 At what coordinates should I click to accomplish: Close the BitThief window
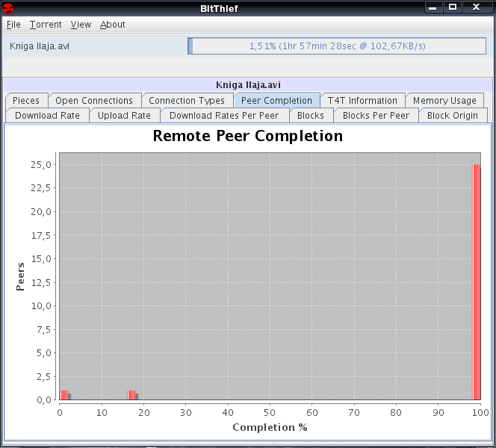(x=477, y=7)
